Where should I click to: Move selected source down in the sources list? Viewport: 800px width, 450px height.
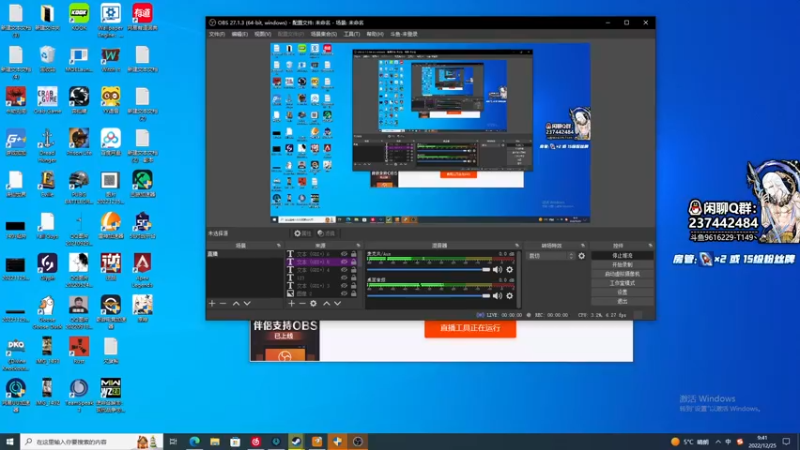point(337,304)
